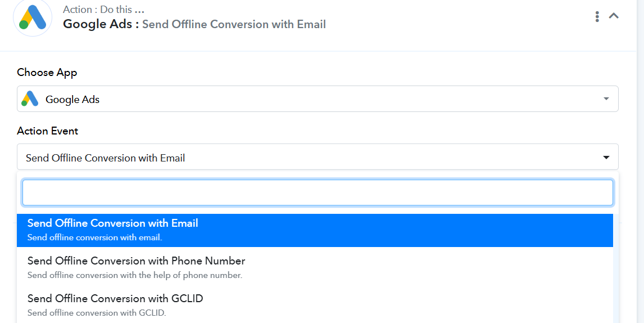Focus the action event search box
644x323 pixels.
pyautogui.click(x=318, y=192)
